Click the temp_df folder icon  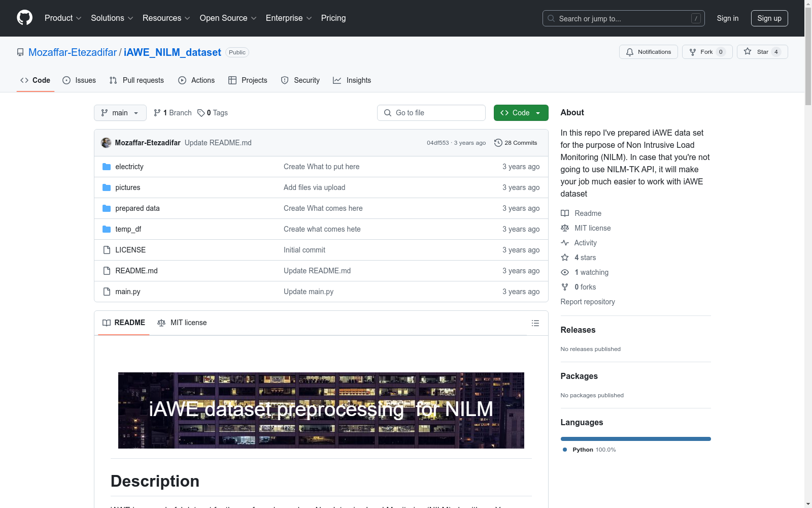[107, 229]
